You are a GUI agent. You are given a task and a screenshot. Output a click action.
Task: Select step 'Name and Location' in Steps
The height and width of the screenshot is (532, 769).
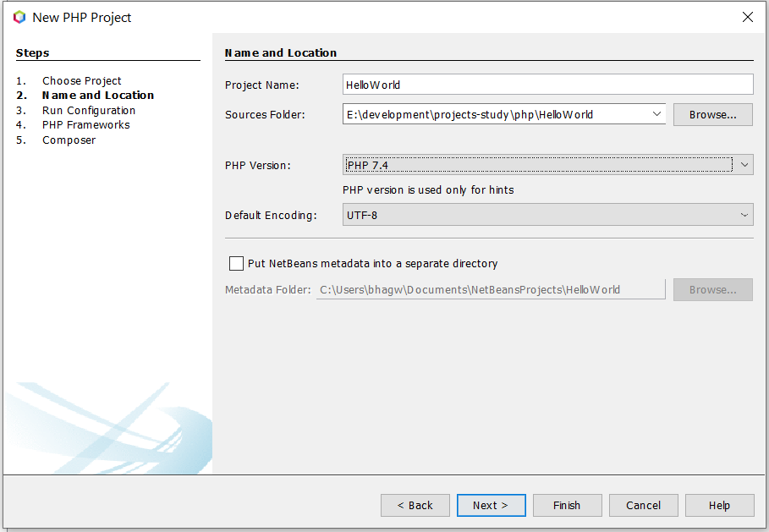pyautogui.click(x=98, y=95)
